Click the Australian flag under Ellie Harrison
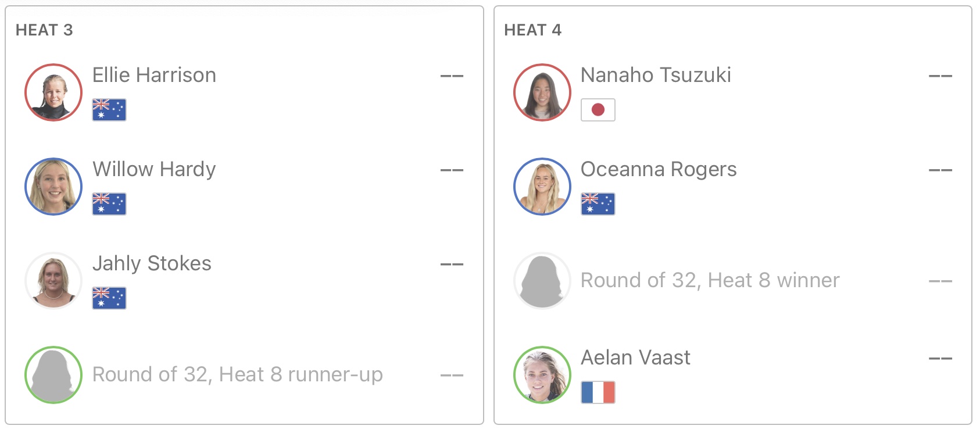Screen dimensions: 980x429 point(109,110)
